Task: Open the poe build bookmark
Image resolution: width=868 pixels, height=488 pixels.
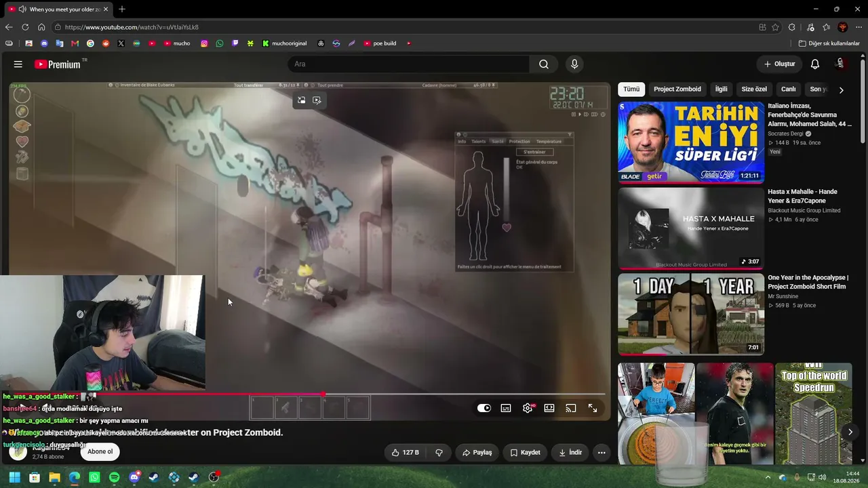Action: [x=380, y=43]
